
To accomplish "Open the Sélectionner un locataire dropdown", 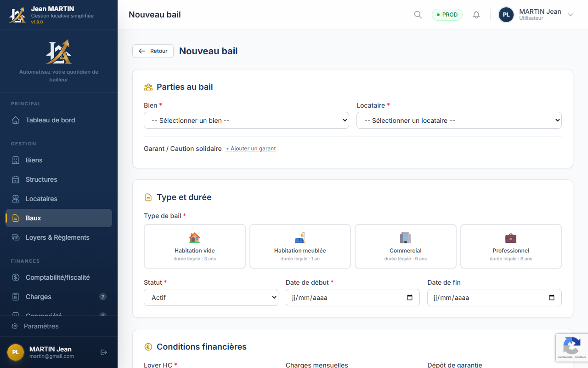I will click(x=459, y=120).
